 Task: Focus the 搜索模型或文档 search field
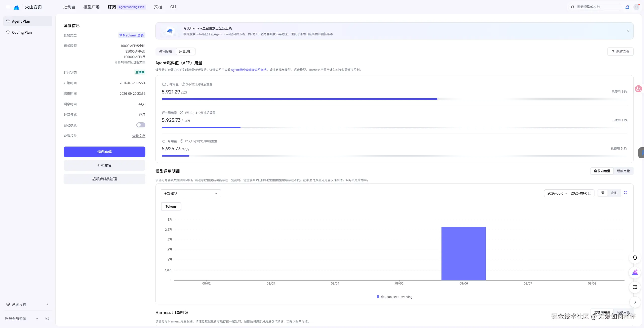click(595, 7)
